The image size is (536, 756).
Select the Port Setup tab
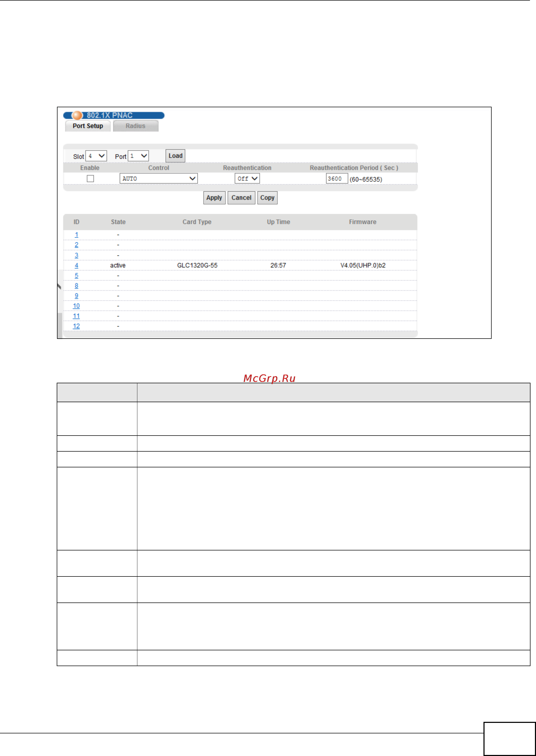tap(88, 126)
